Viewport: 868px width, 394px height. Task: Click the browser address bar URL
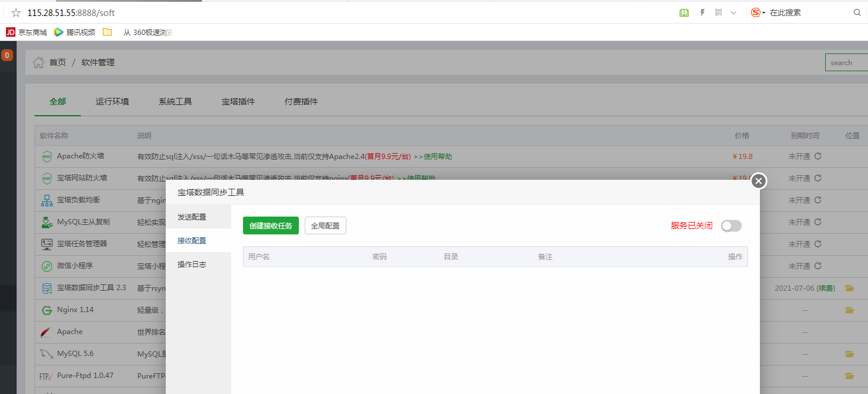coord(70,12)
